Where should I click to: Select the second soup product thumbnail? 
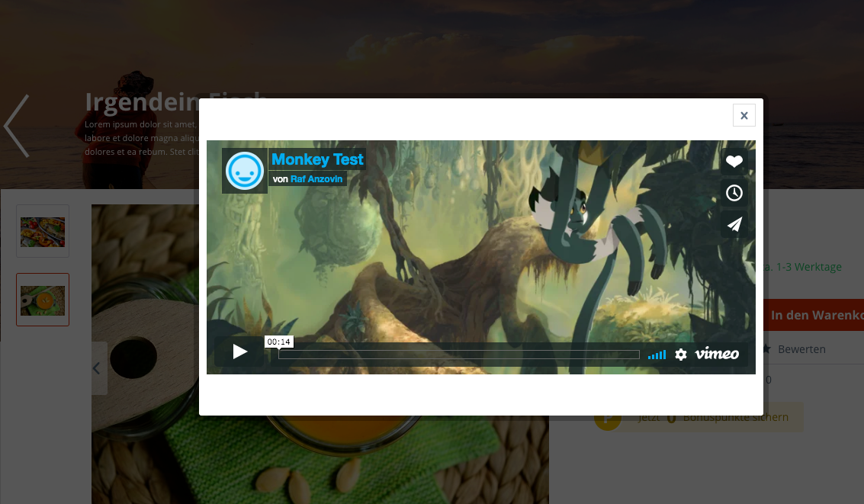pyautogui.click(x=43, y=300)
